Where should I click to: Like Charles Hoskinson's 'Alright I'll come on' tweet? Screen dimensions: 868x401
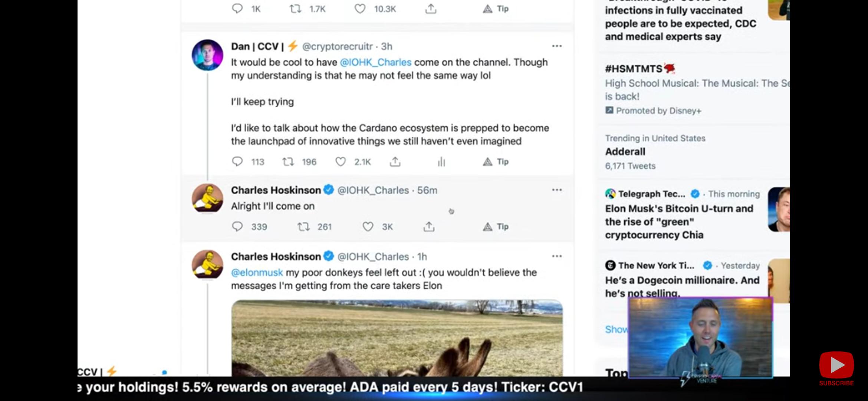click(x=368, y=226)
